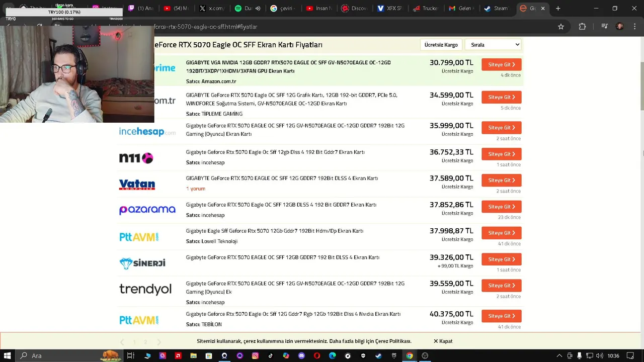Open the n11 store logo

tap(136, 158)
